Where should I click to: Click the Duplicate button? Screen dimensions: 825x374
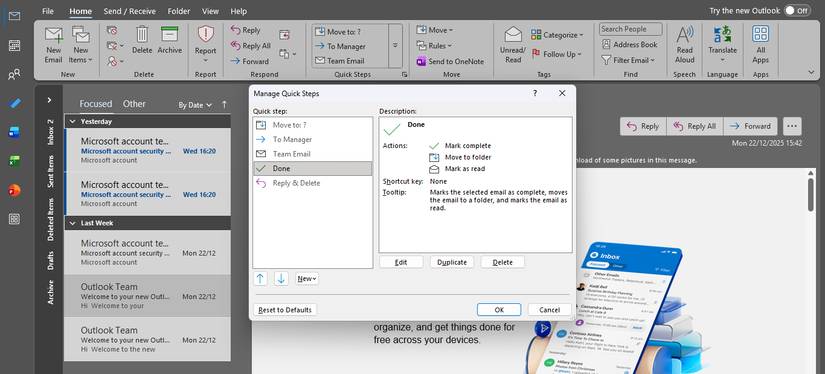click(x=452, y=262)
